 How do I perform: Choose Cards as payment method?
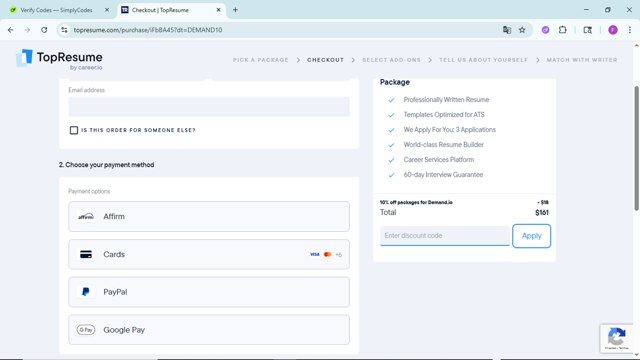[x=209, y=254]
